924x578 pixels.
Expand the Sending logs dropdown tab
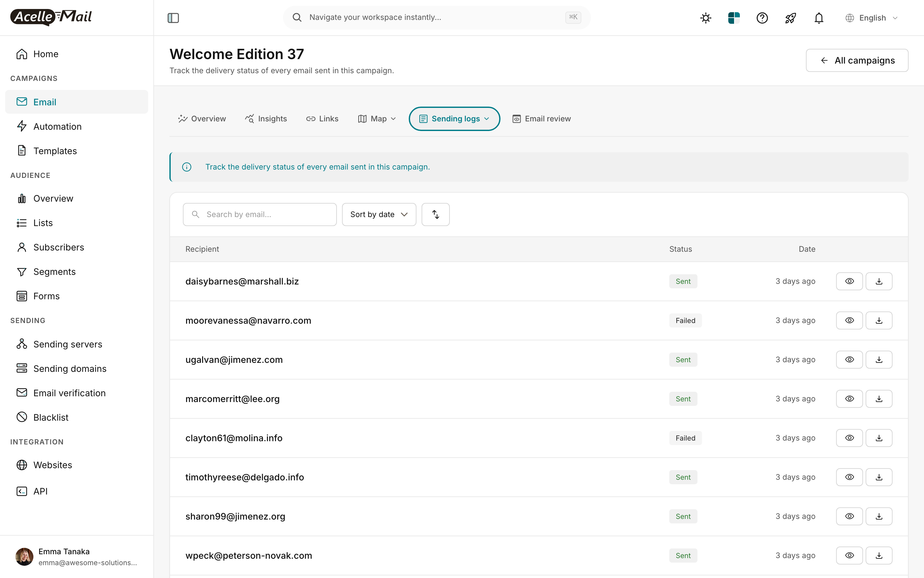coord(454,119)
